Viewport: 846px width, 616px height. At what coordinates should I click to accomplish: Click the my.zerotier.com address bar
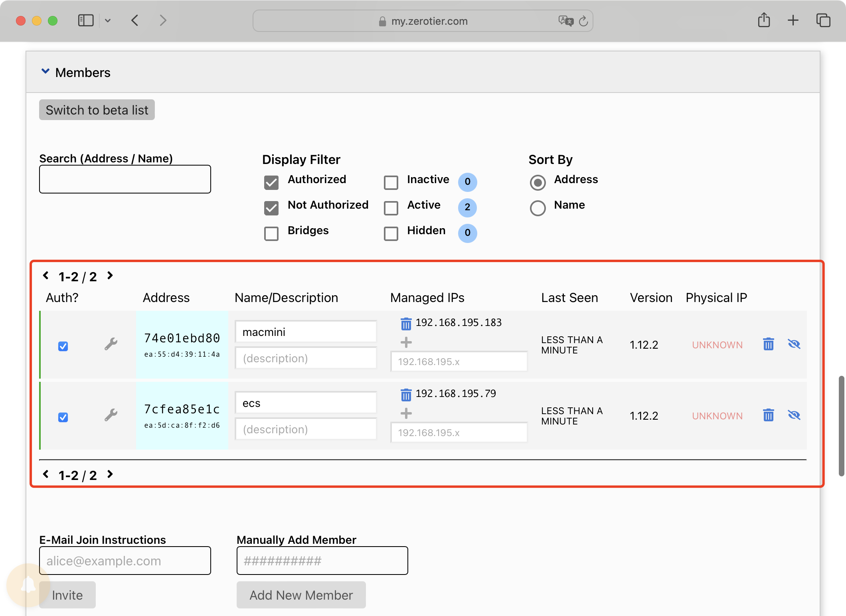click(x=423, y=21)
